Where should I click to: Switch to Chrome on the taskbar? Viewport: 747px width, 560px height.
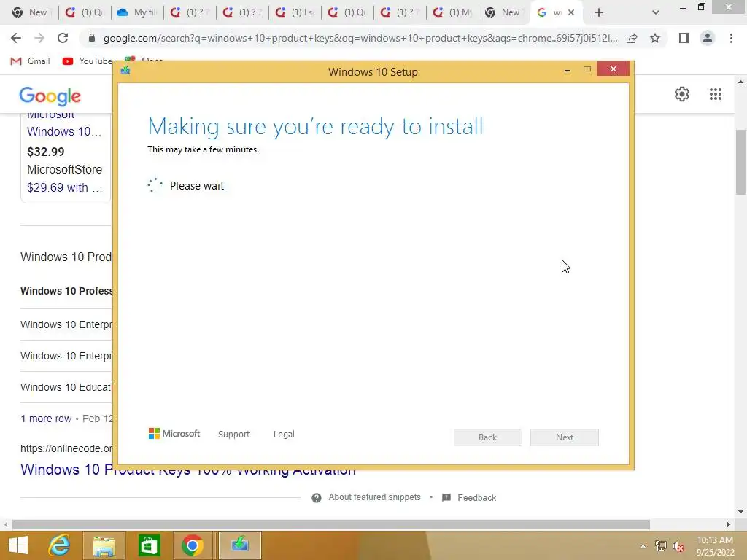(x=193, y=545)
